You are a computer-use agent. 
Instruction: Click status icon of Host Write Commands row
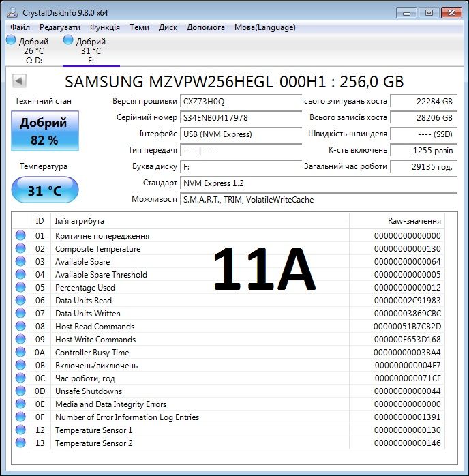20,339
